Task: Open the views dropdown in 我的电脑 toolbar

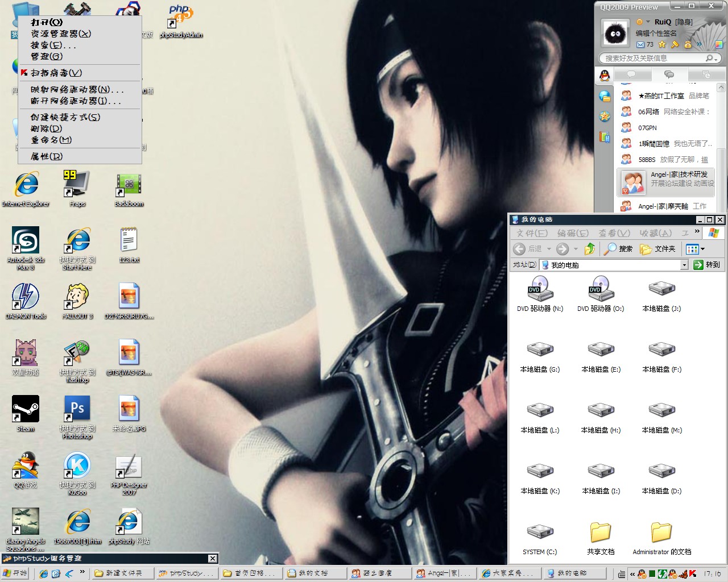Action: pos(702,249)
